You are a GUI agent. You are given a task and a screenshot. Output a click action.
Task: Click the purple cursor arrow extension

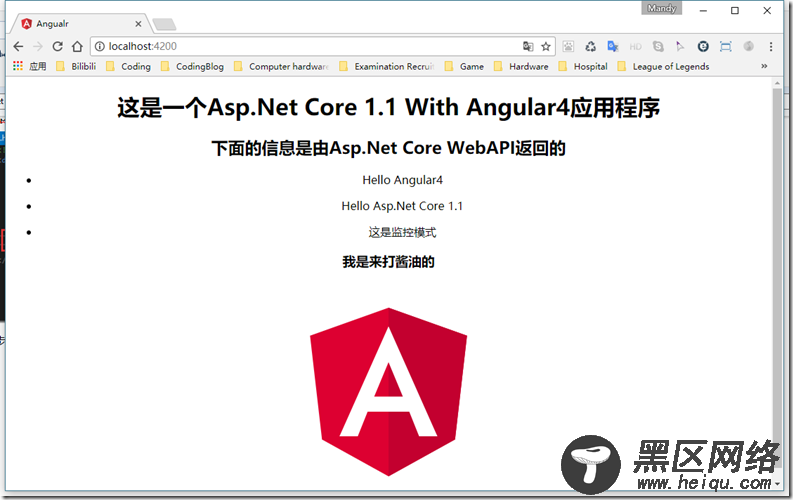[680, 47]
